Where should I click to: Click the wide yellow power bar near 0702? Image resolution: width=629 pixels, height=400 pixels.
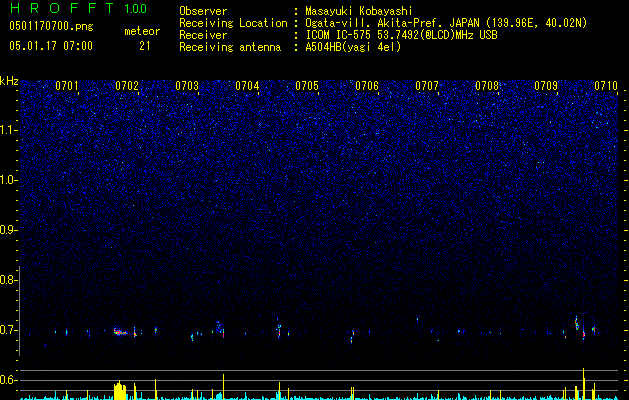(x=120, y=390)
